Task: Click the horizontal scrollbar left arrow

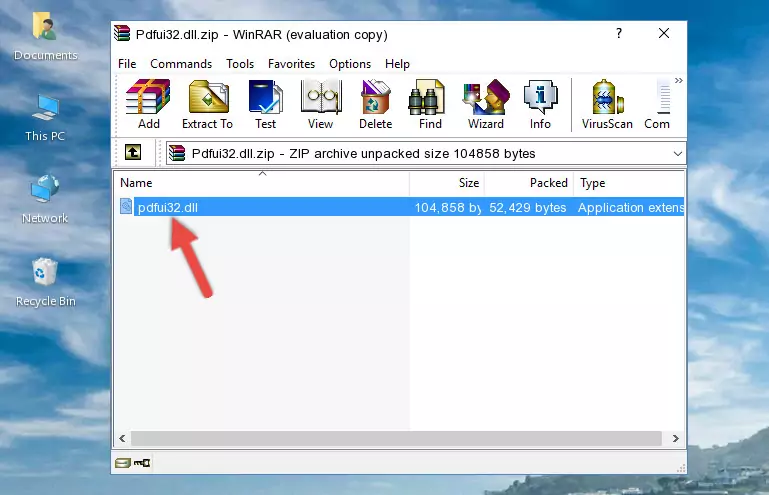Action: coord(122,438)
